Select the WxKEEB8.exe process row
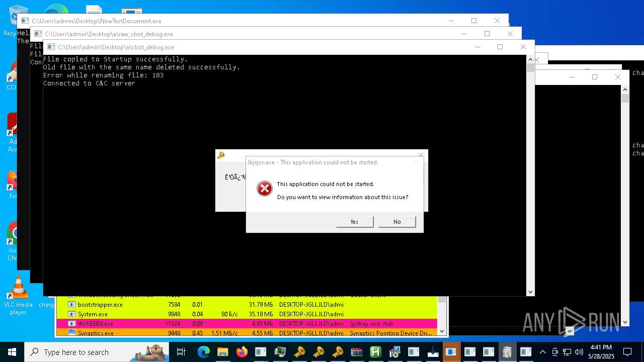The width and height of the screenshot is (644, 362). point(247,324)
